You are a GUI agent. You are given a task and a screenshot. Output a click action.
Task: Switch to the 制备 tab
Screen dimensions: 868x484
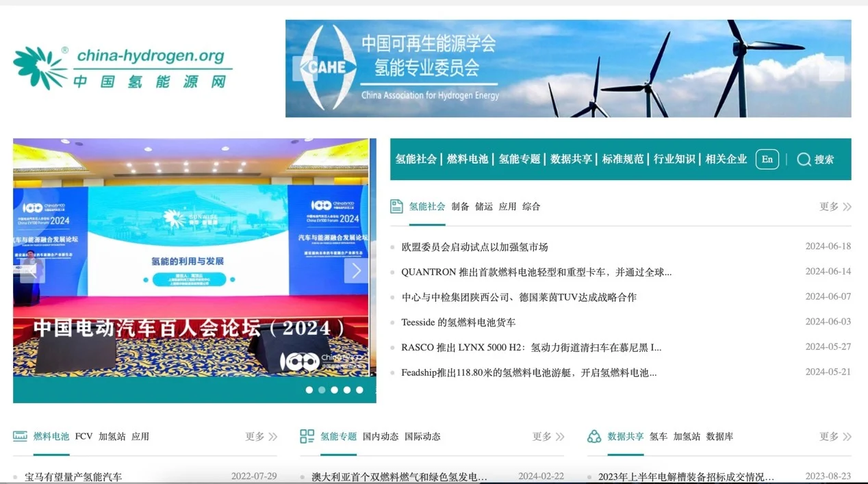[461, 206]
